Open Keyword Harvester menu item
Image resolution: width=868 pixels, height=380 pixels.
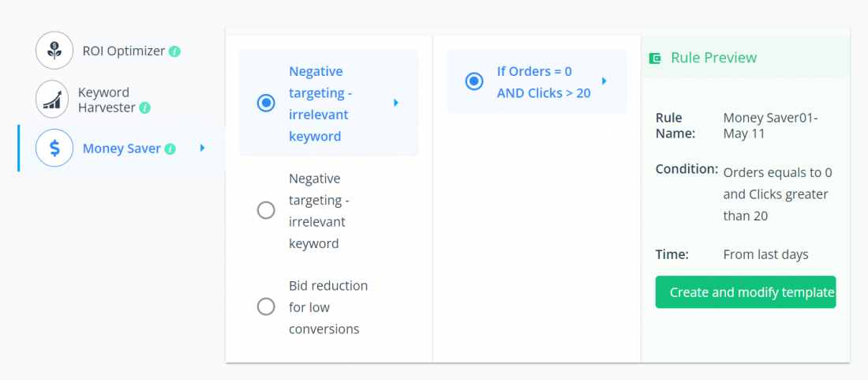pyautogui.click(x=93, y=100)
